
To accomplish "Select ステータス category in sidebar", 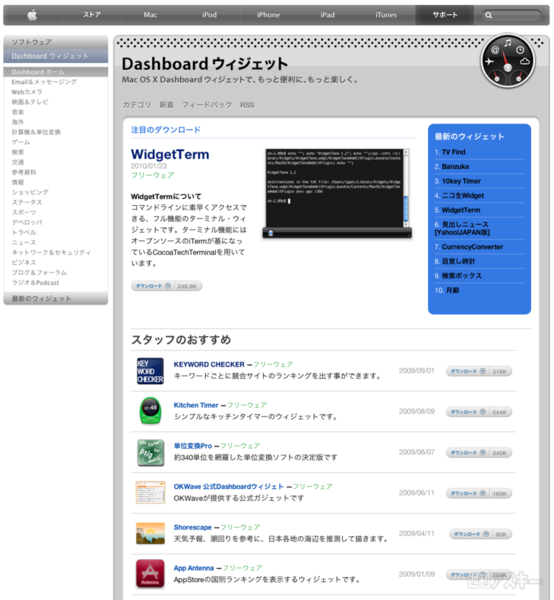I will (x=27, y=202).
